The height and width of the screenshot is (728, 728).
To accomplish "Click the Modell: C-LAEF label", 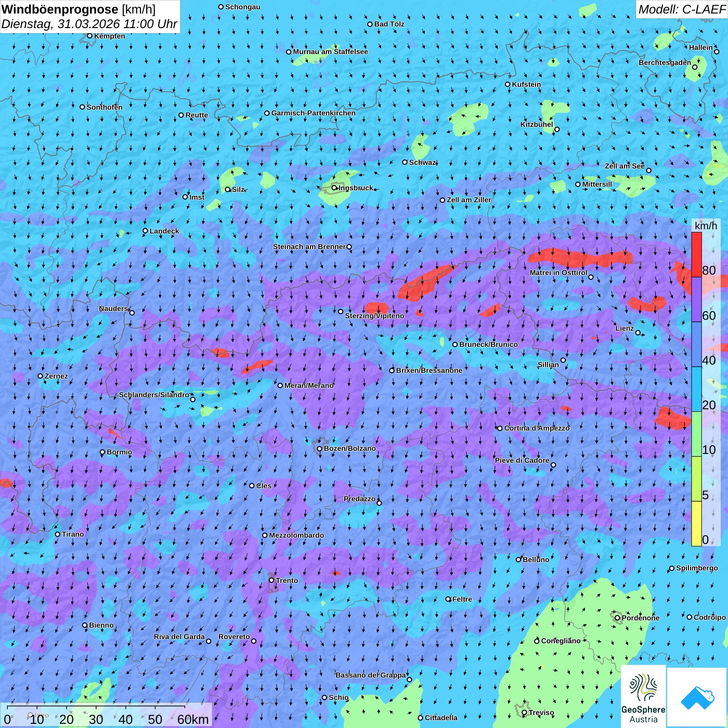I will coord(682,9).
